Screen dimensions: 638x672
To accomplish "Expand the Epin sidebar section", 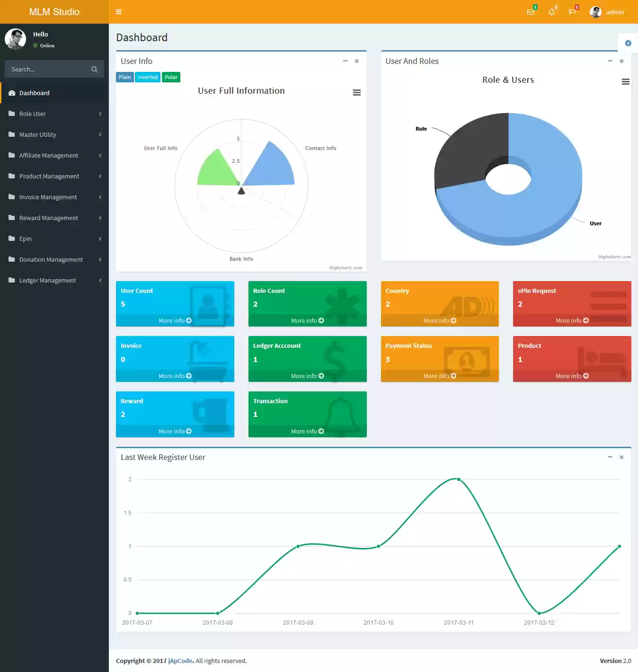I will click(x=25, y=239).
